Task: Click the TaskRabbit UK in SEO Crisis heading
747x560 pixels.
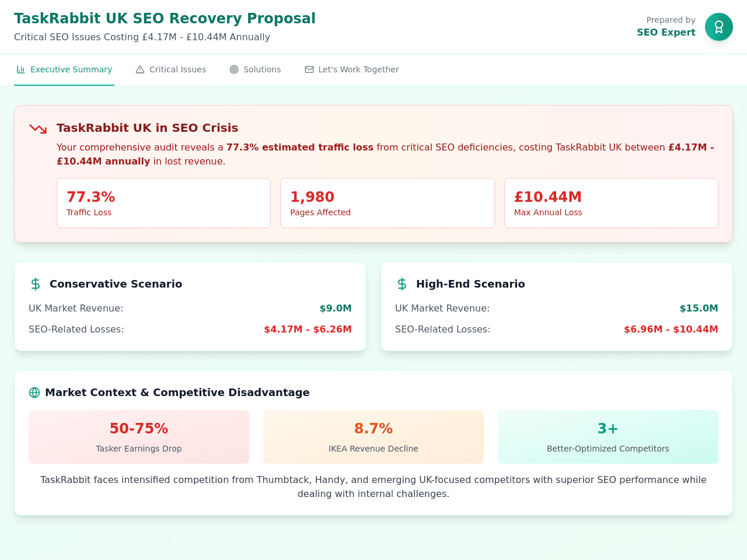Action: click(147, 128)
